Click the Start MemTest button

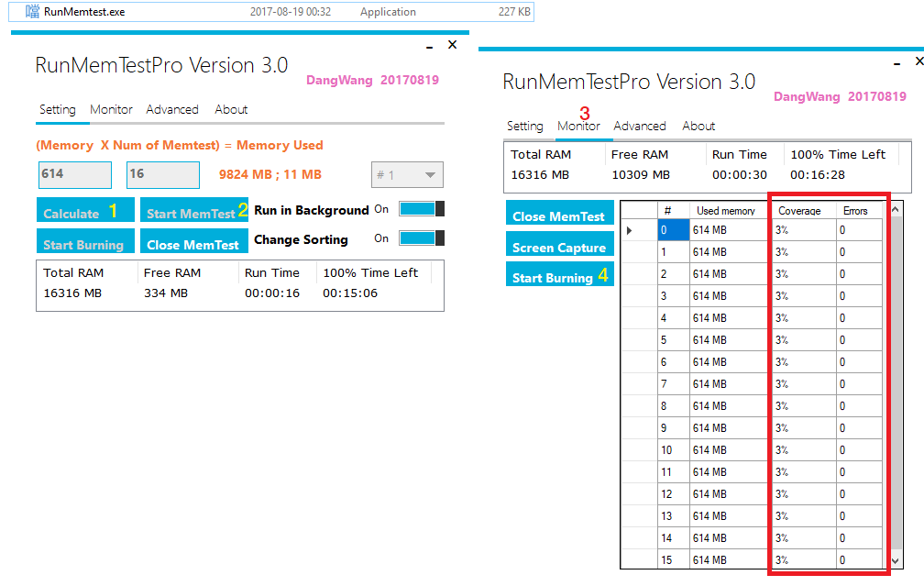pos(194,211)
